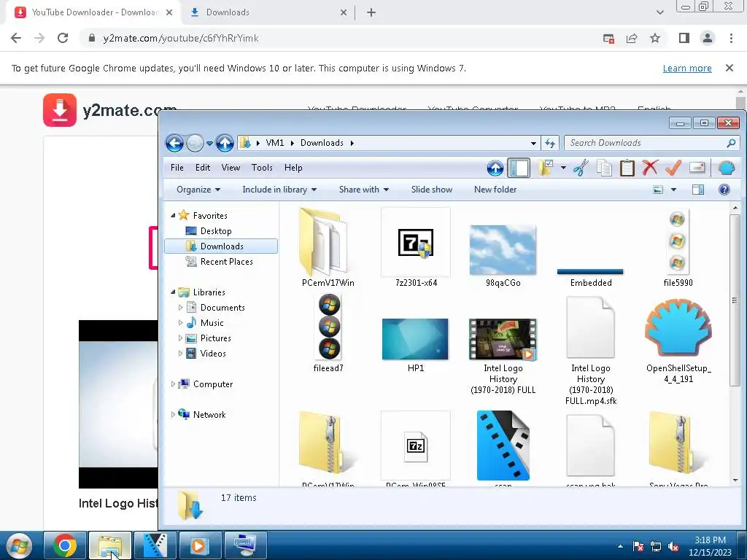Image resolution: width=747 pixels, height=560 pixels.
Task: Click the Refresh icon next to address bar
Action: tap(550, 143)
